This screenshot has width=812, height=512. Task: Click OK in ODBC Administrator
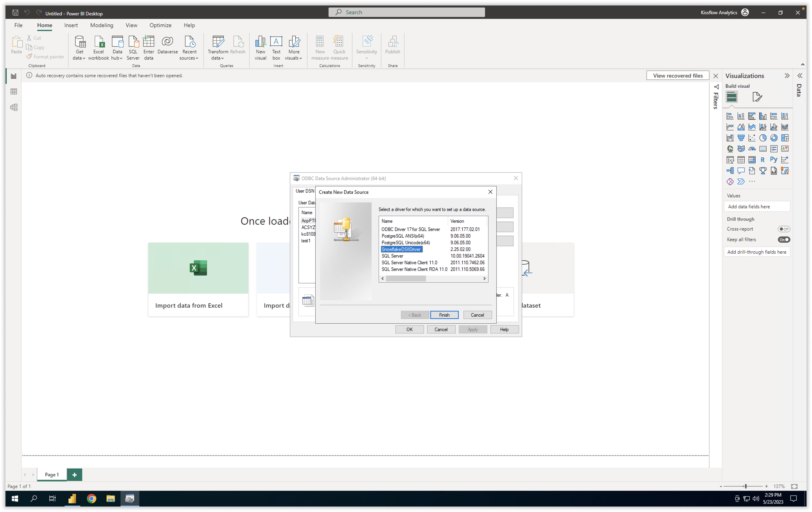(x=410, y=329)
